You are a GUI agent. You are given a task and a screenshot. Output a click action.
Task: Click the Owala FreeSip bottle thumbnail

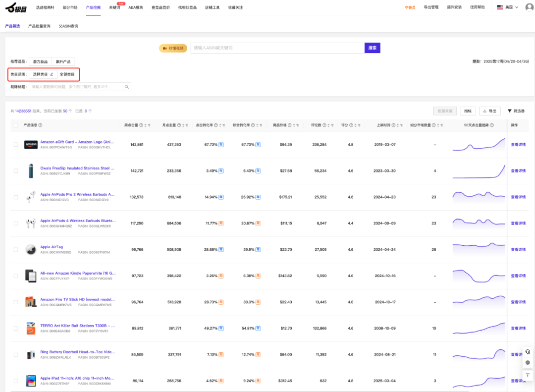(x=31, y=171)
